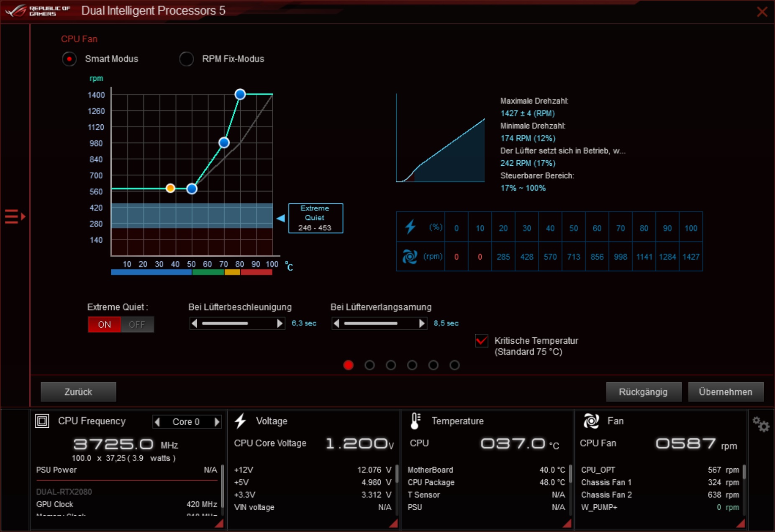The width and height of the screenshot is (775, 532).
Task: Select previous core with left arrow
Action: [x=157, y=422]
